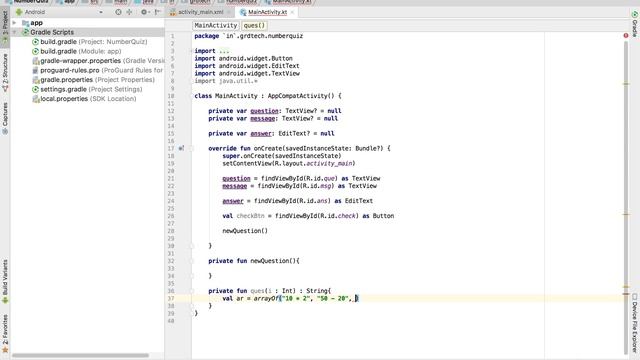Viewport: 640px width, 360px height.
Task: Click the Project panel horizontal scrollbar
Action: click(80, 356)
